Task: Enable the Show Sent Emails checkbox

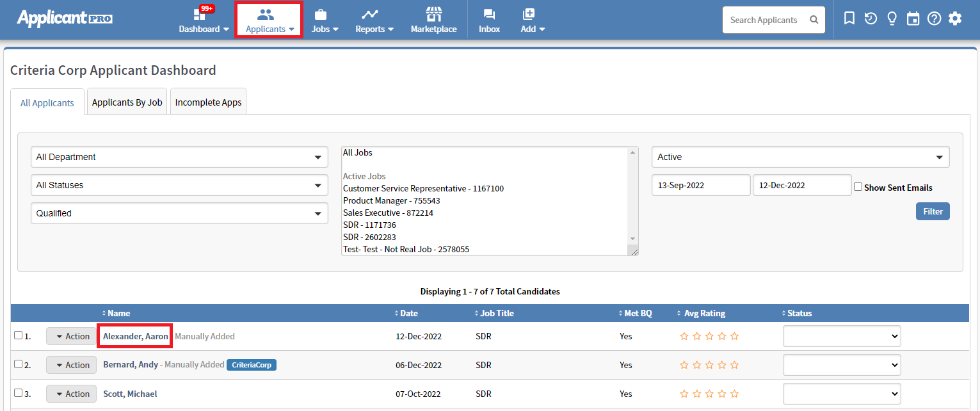Action: 858,187
